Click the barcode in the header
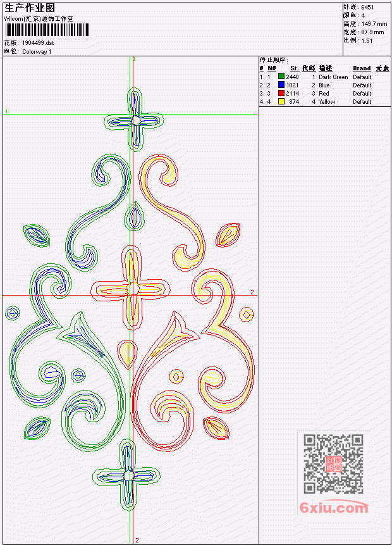 coord(47,30)
